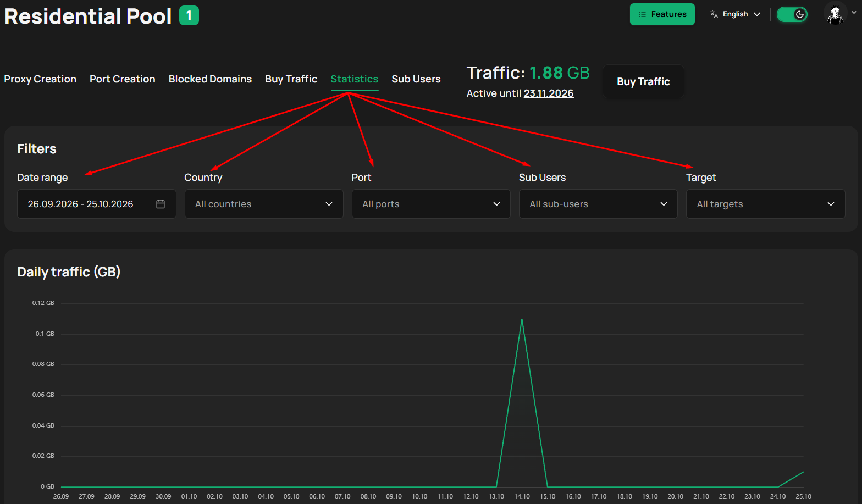This screenshot has width=862, height=504.
Task: Click the 14.10 traffic peak on chart
Action: coord(522,319)
